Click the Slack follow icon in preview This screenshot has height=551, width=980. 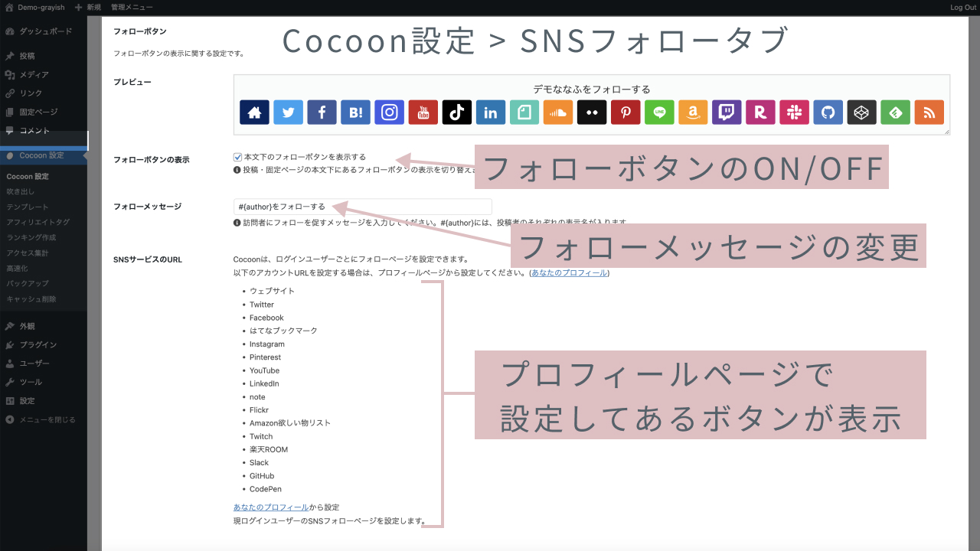pos(794,112)
